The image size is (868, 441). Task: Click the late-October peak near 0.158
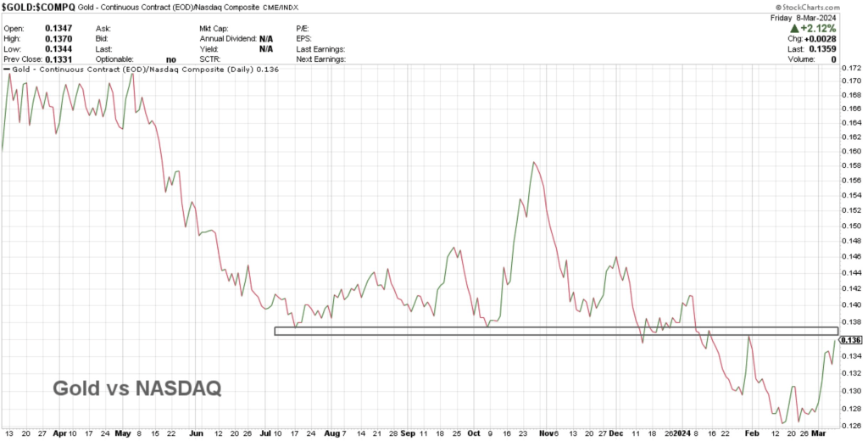[533, 162]
